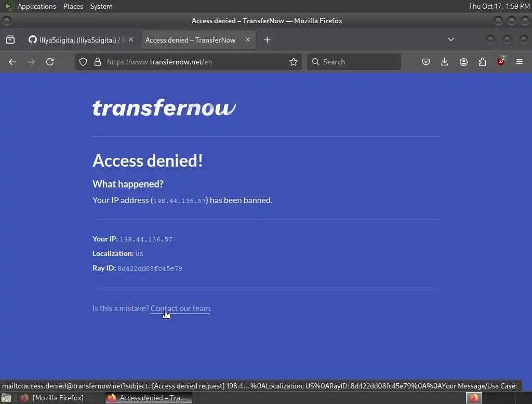532x404 pixels.
Task: Open the System menu
Action: (x=101, y=6)
